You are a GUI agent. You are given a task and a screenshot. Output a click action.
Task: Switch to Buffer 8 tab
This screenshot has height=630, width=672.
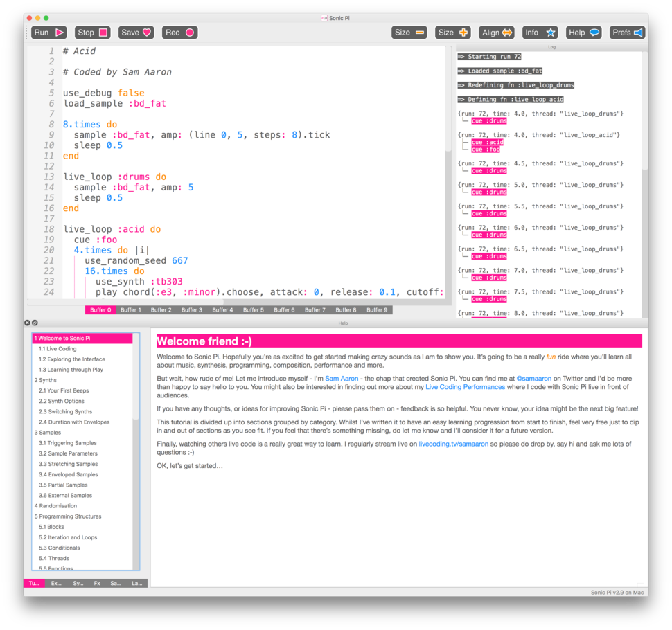346,310
